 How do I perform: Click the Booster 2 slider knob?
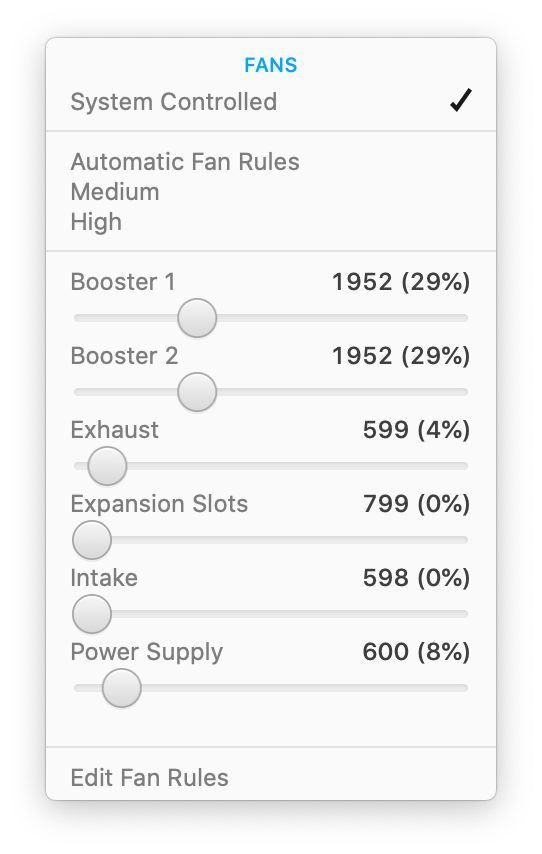coord(197,392)
